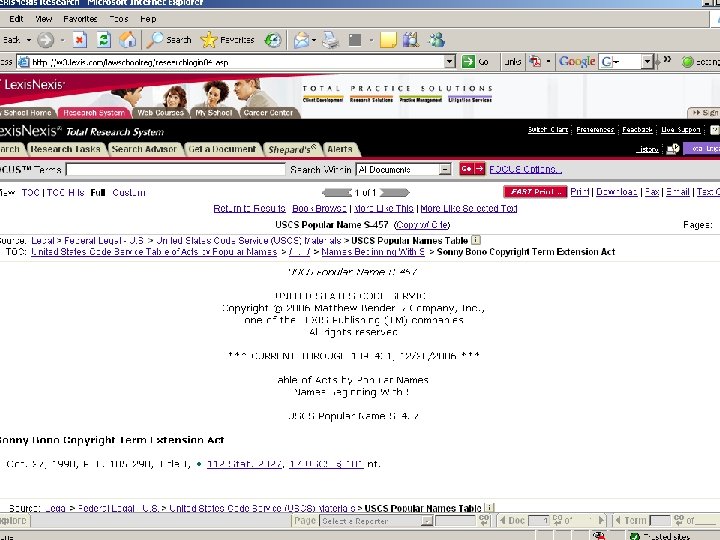The height and width of the screenshot is (540, 720).
Task: Open the Preferences link in header
Action: [595, 130]
